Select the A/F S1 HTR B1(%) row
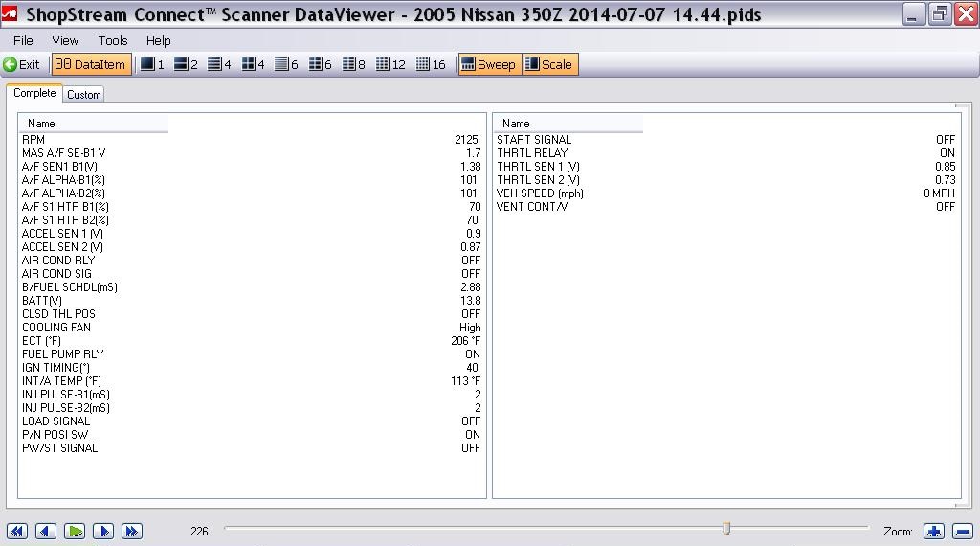Viewport: 980px width, 546px height. coord(252,207)
